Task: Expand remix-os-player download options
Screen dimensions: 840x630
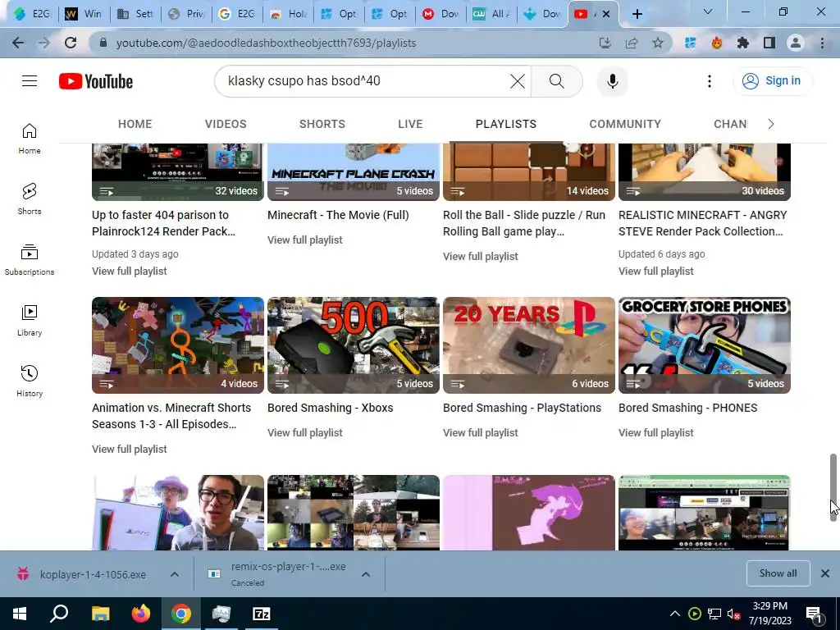Action: (366, 574)
